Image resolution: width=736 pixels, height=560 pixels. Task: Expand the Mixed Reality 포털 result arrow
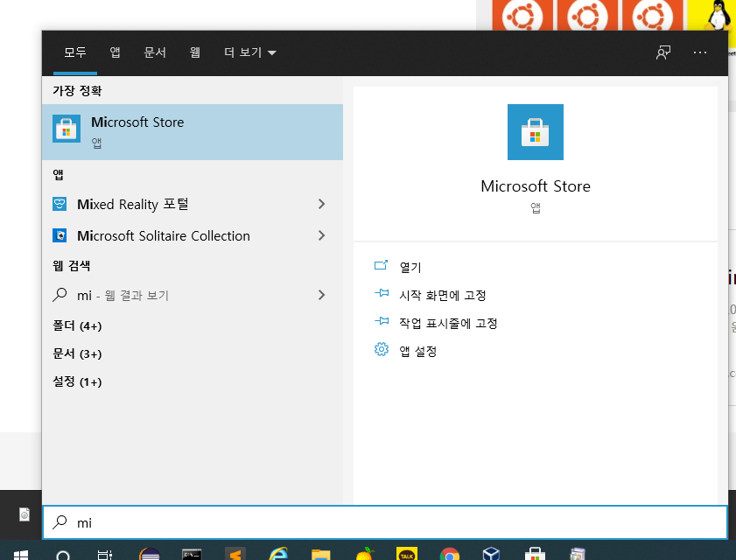321,204
